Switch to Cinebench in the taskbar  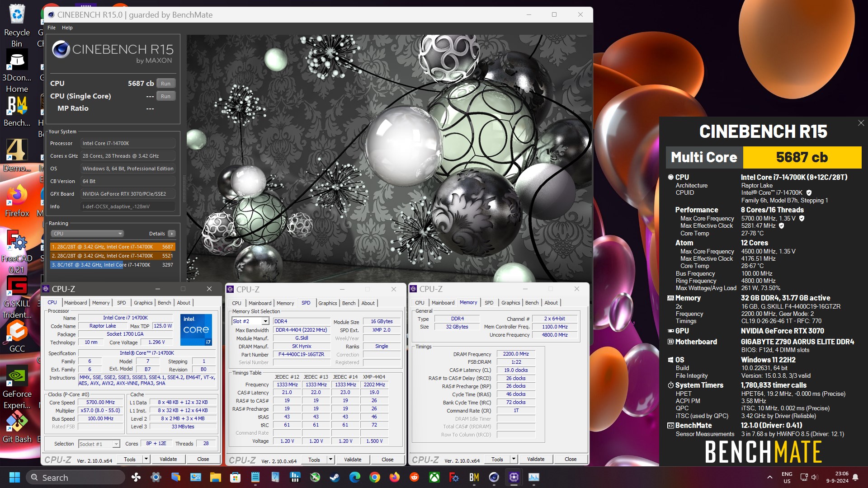coord(494,477)
